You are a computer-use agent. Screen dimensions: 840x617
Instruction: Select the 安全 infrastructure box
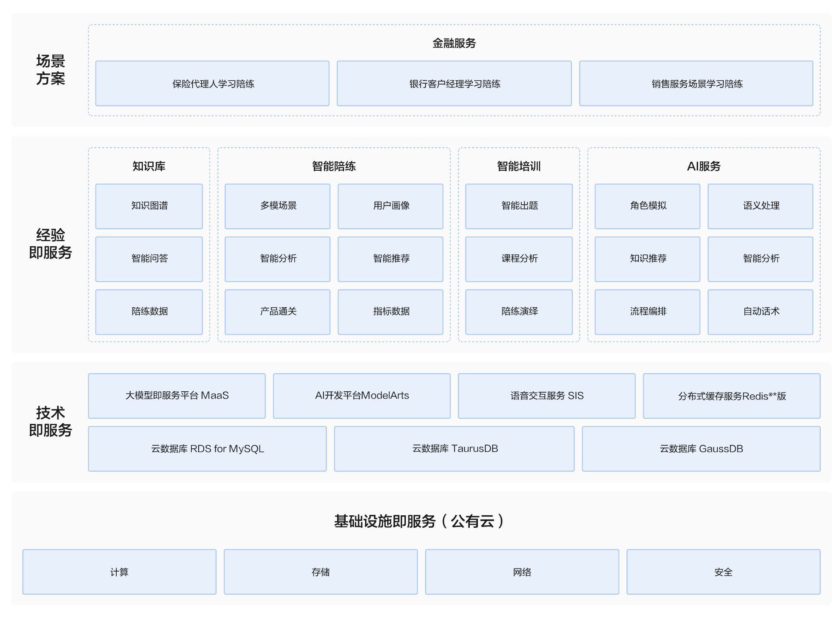(x=723, y=572)
